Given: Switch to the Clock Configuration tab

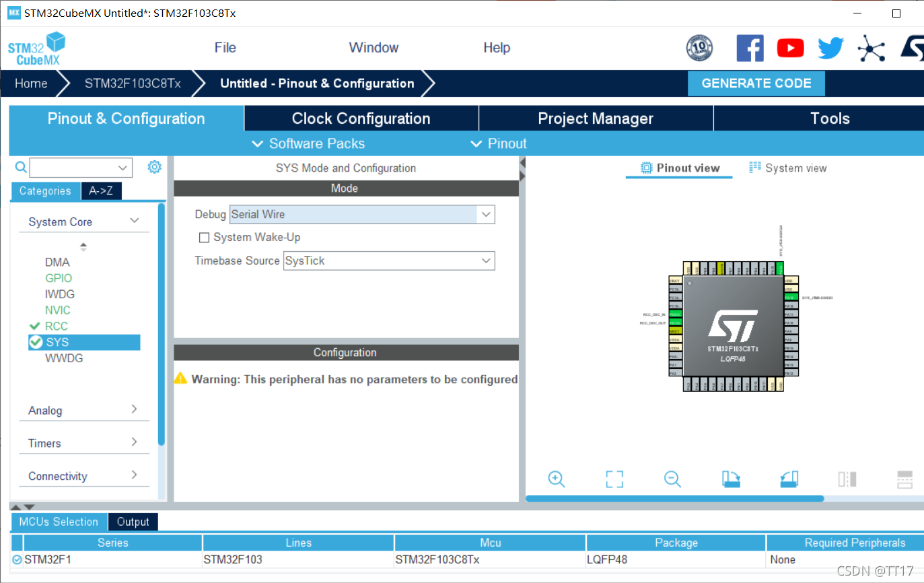Looking at the screenshot, I should point(361,118).
